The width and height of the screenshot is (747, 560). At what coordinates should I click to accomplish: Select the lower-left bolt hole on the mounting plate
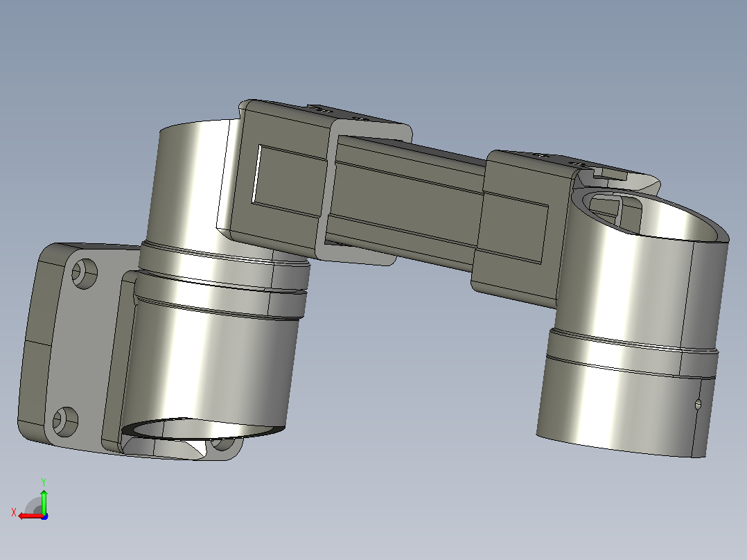[65, 421]
